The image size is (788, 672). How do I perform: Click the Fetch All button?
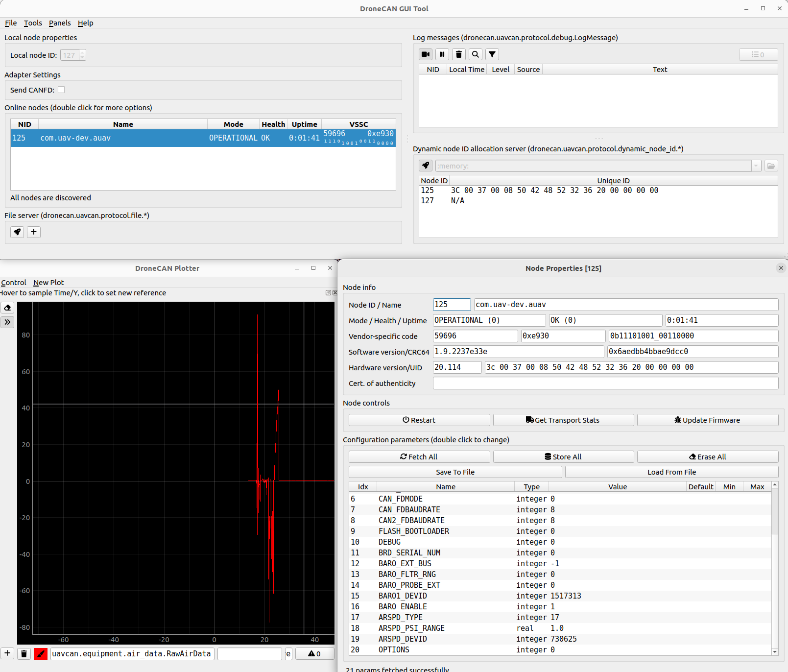419,456
